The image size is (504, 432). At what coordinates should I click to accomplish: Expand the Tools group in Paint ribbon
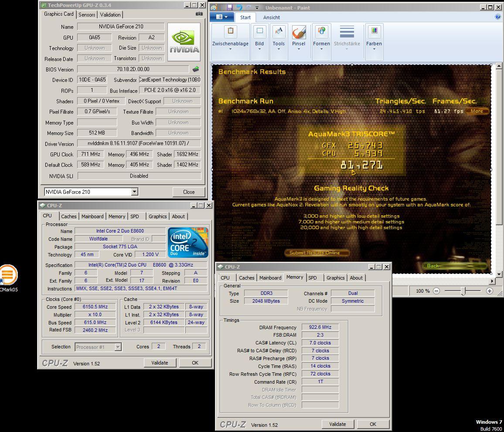279,42
